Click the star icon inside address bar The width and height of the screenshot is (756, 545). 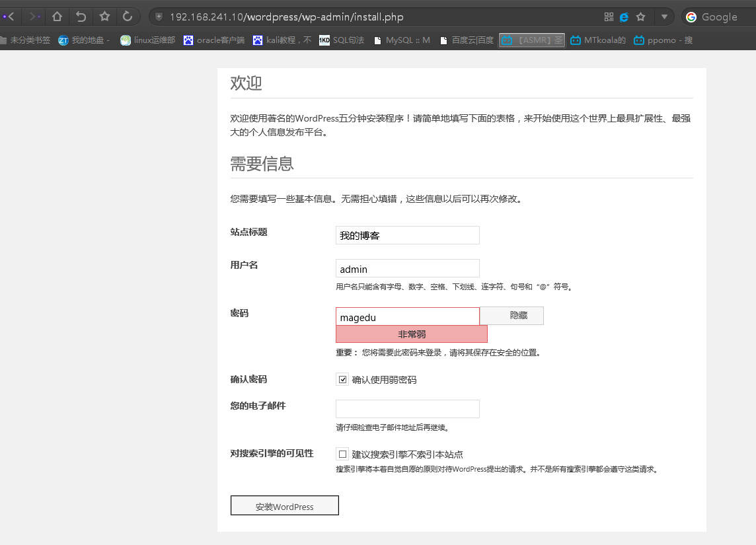(x=640, y=17)
